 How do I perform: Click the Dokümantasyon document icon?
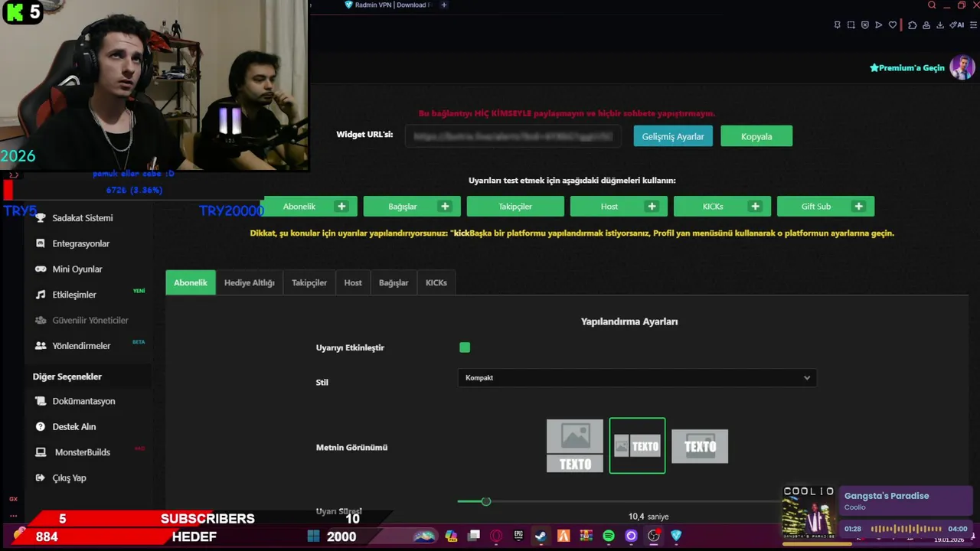(41, 401)
